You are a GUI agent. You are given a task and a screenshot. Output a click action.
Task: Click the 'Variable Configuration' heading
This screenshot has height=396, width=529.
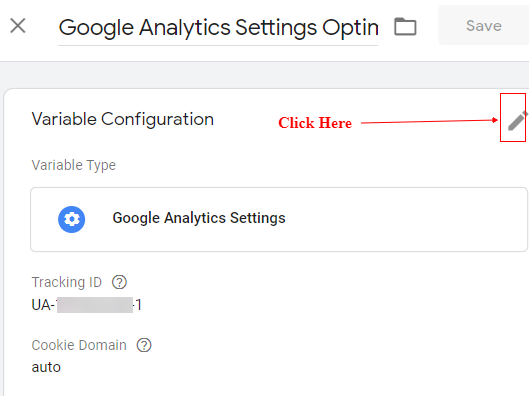pos(122,119)
